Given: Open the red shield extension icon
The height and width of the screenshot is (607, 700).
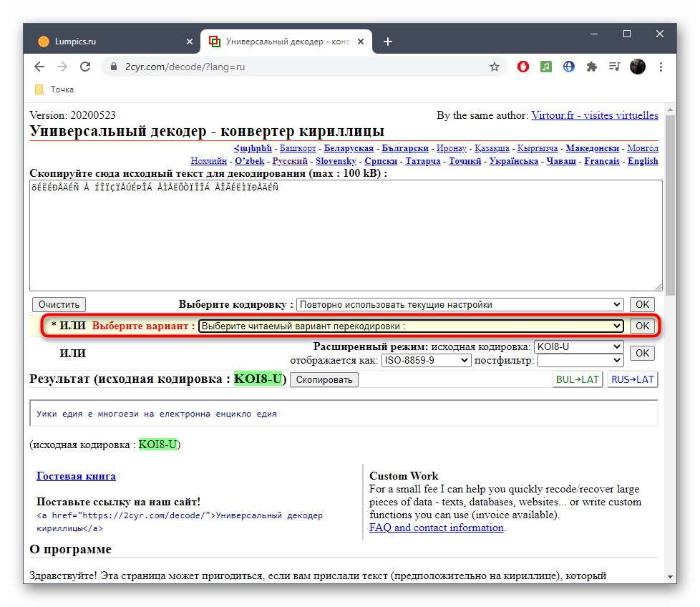Looking at the screenshot, I should click(x=524, y=67).
